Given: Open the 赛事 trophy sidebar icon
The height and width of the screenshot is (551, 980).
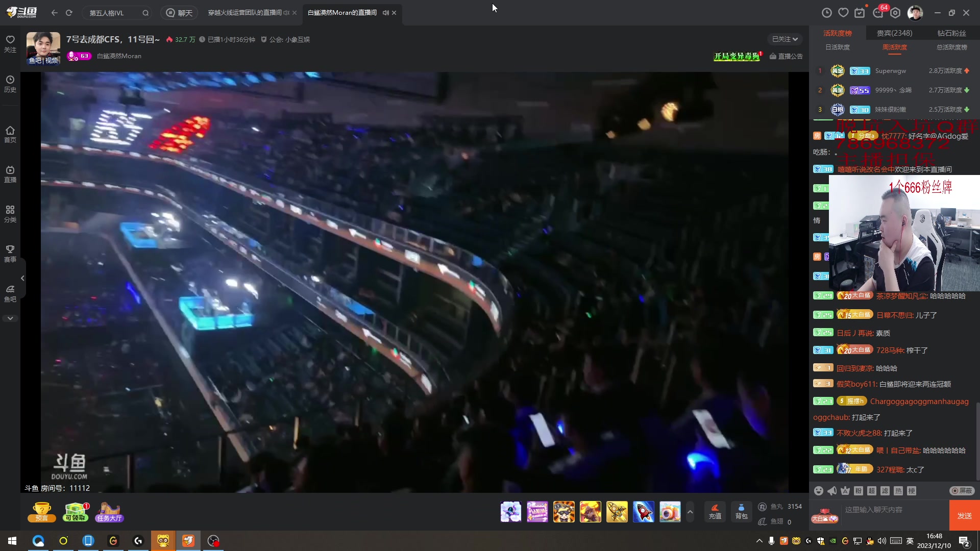Looking at the screenshot, I should pyautogui.click(x=10, y=253).
